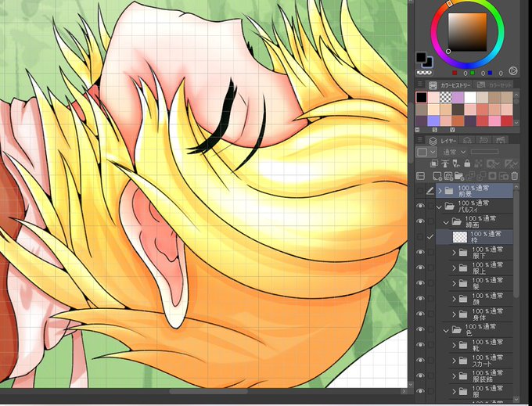
Task: Click the 枠 layer thumbnail
Action: 460,237
